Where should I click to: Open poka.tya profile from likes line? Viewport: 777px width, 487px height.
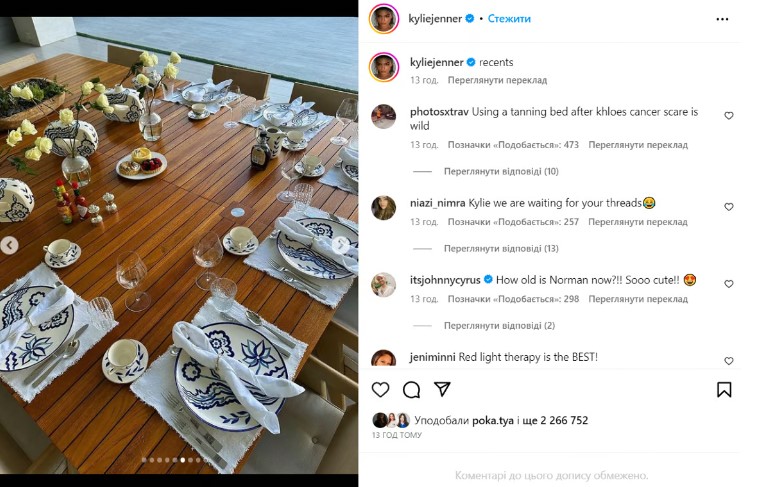click(493, 421)
